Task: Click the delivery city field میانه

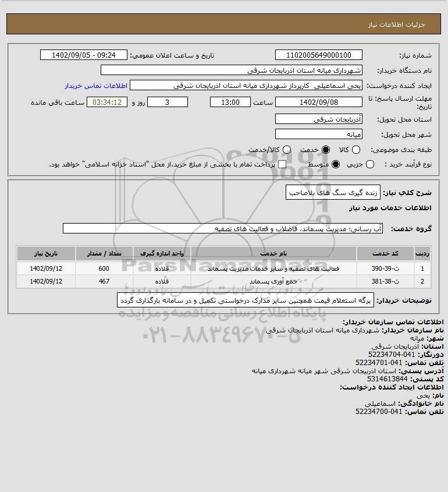Action: pos(318,134)
